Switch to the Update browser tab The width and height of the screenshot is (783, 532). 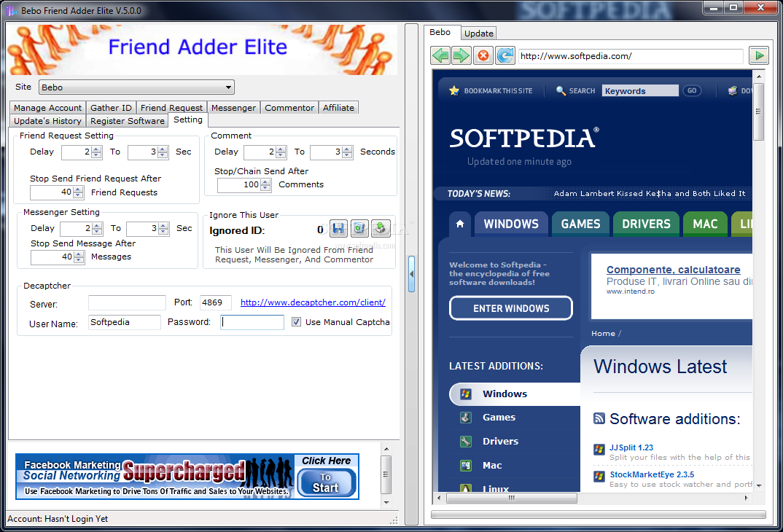478,34
